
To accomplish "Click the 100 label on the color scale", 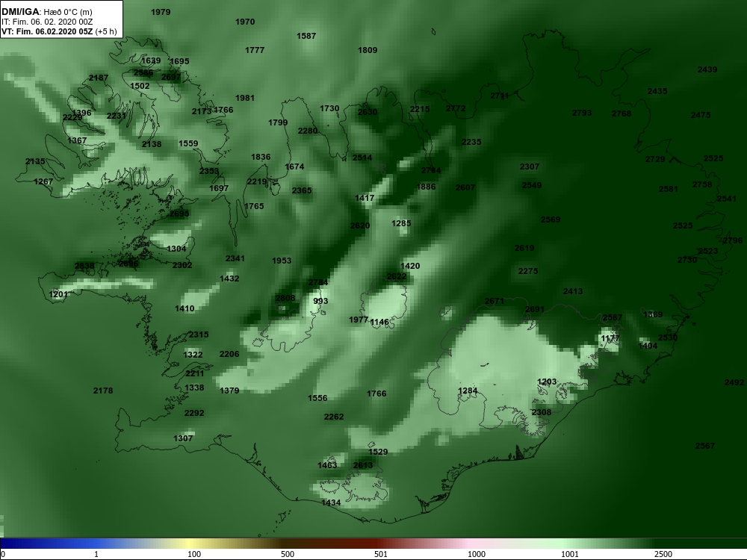I will coord(194,554).
